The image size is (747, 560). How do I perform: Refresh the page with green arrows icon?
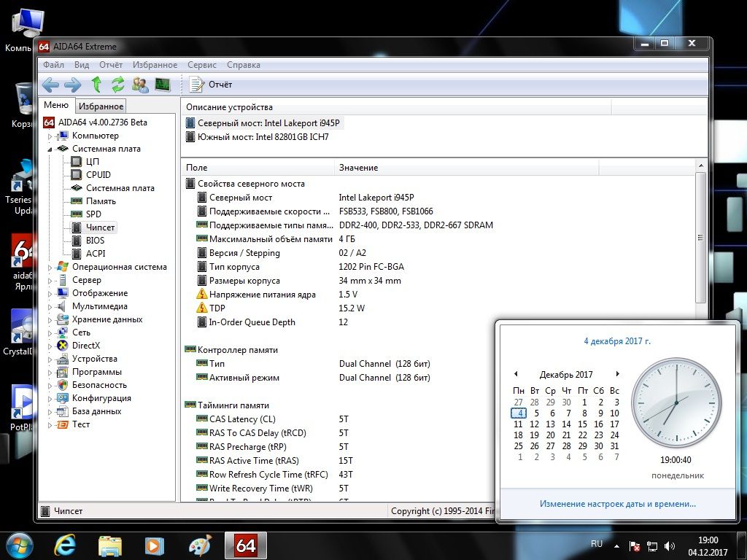click(117, 85)
